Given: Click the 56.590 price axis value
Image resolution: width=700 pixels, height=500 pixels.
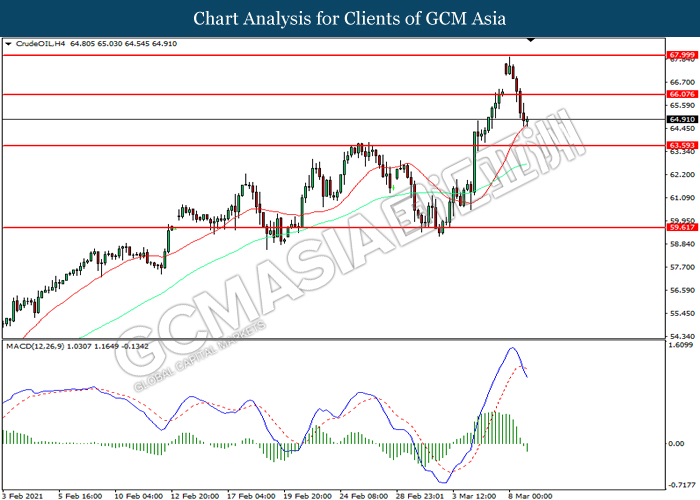Looking at the screenshot, I should (x=682, y=290).
